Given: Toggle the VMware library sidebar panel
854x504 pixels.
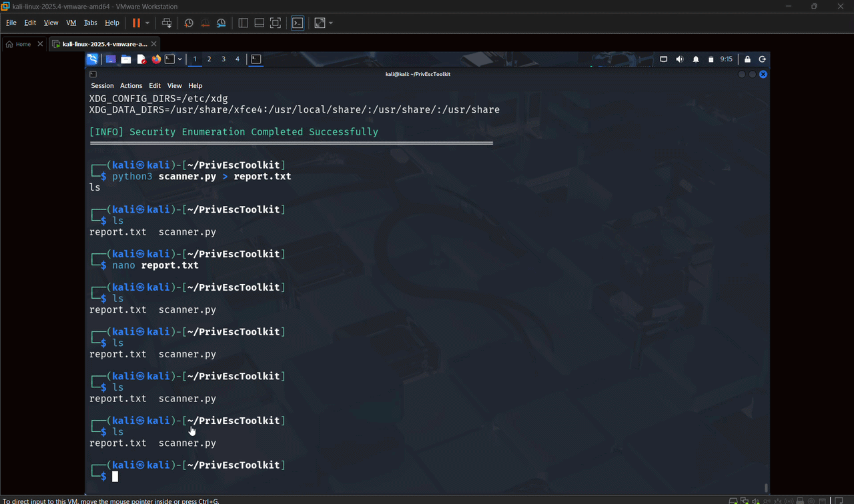Looking at the screenshot, I should coord(243,23).
